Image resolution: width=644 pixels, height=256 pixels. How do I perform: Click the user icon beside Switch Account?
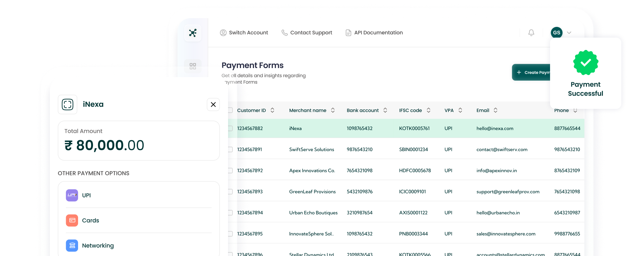click(223, 33)
